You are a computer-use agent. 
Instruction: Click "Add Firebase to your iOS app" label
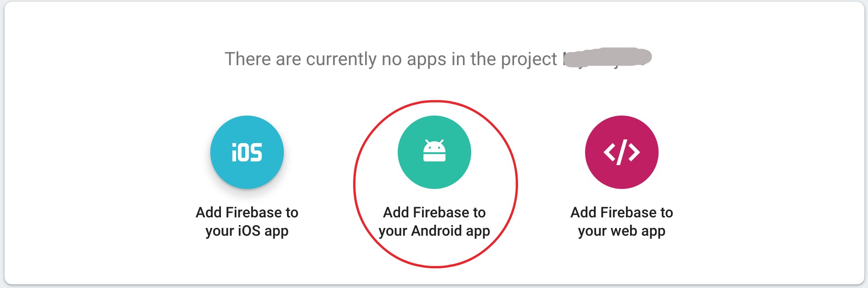click(247, 222)
